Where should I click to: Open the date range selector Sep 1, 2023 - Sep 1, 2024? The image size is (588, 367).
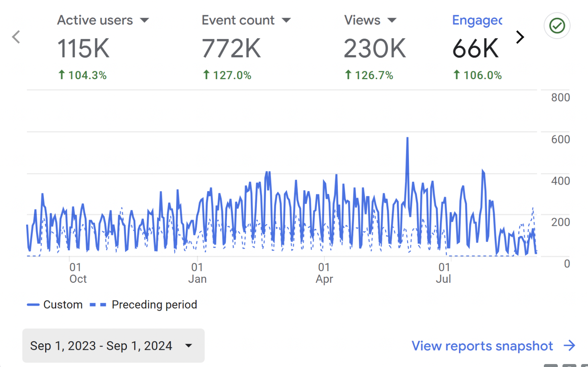113,346
